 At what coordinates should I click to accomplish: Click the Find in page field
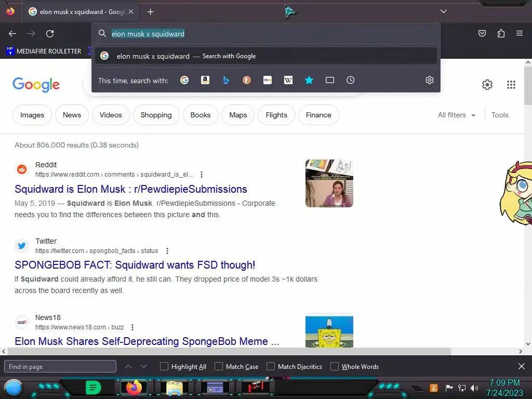[x=60, y=366]
